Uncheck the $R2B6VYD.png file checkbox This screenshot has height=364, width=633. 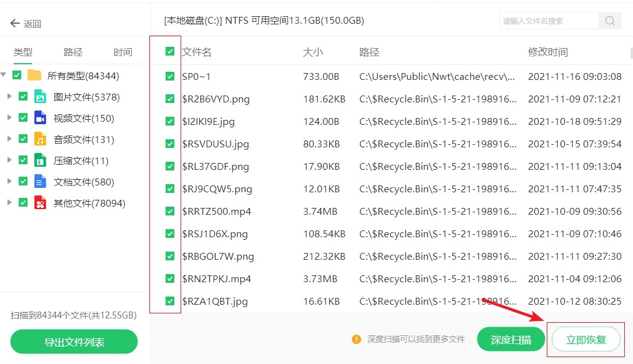click(170, 99)
